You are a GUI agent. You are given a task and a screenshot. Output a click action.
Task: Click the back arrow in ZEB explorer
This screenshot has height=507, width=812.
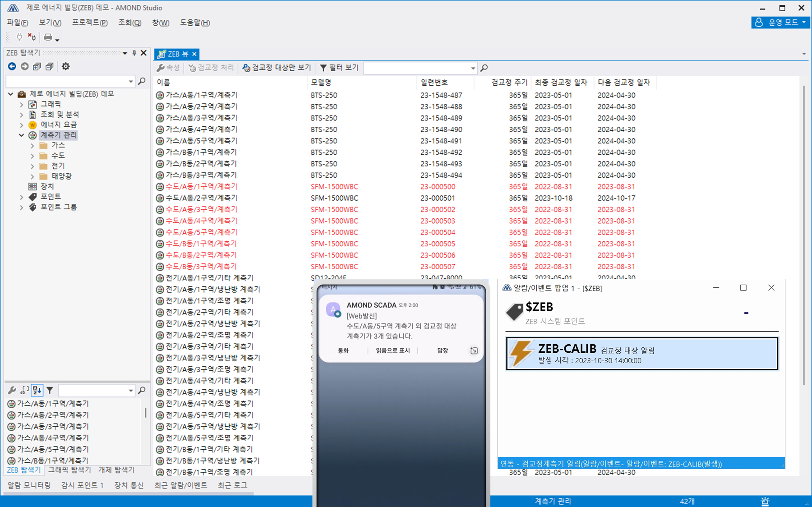pos(12,66)
